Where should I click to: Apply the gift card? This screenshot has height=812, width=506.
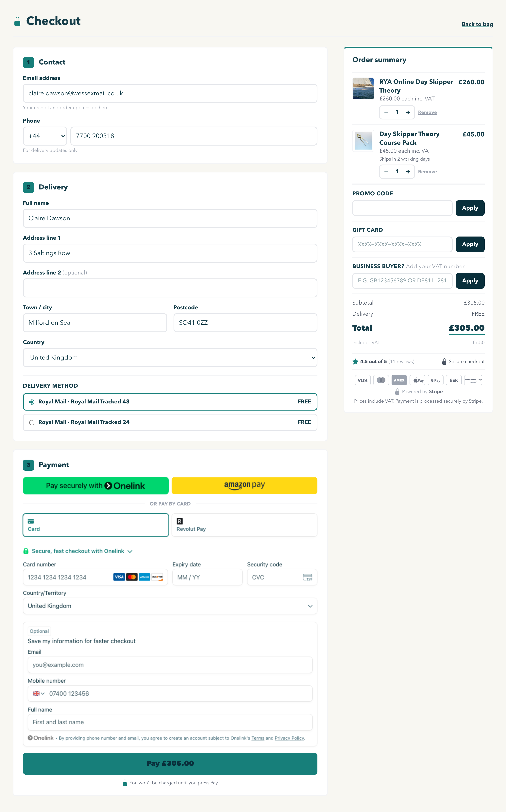(x=470, y=244)
